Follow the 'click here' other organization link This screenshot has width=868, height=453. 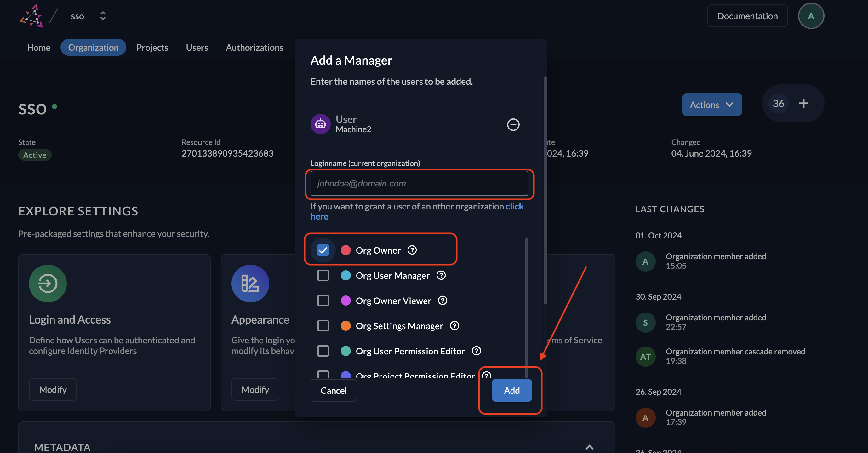click(x=514, y=206)
